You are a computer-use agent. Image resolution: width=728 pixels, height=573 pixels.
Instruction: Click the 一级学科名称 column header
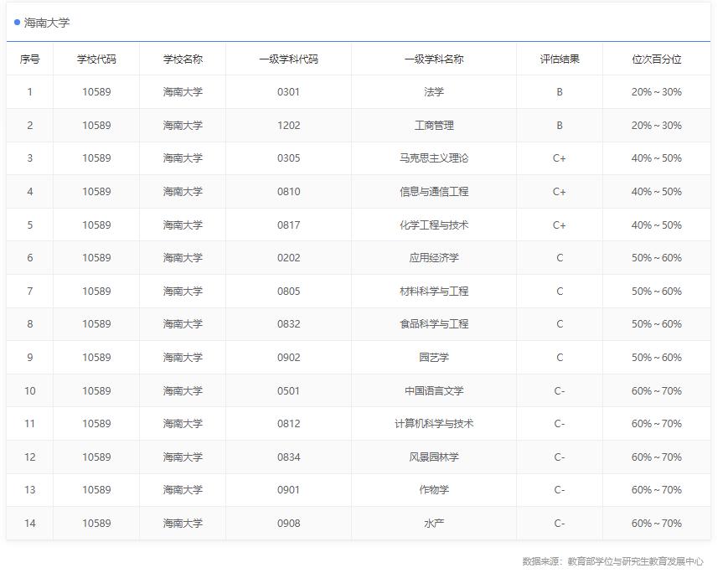435,59
